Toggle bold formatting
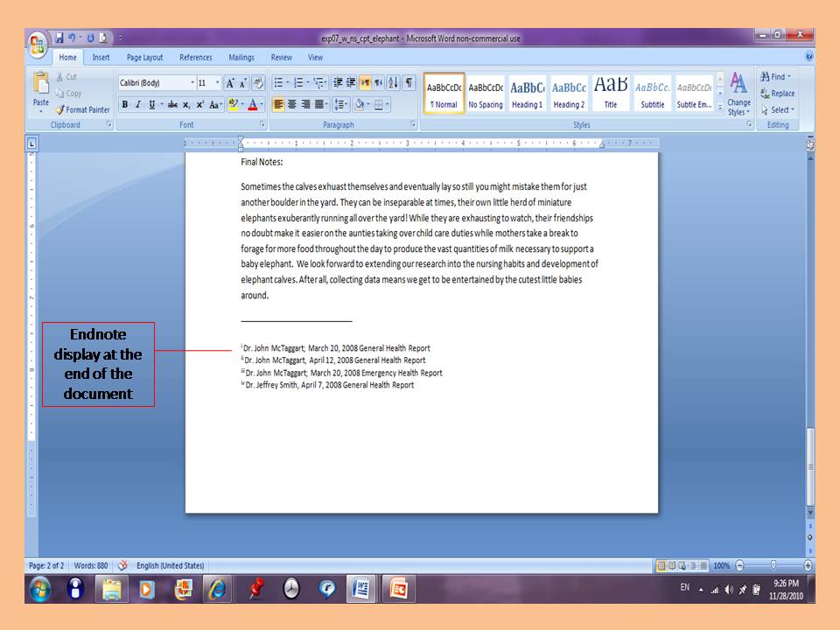Image resolution: width=840 pixels, height=630 pixels. point(125,104)
